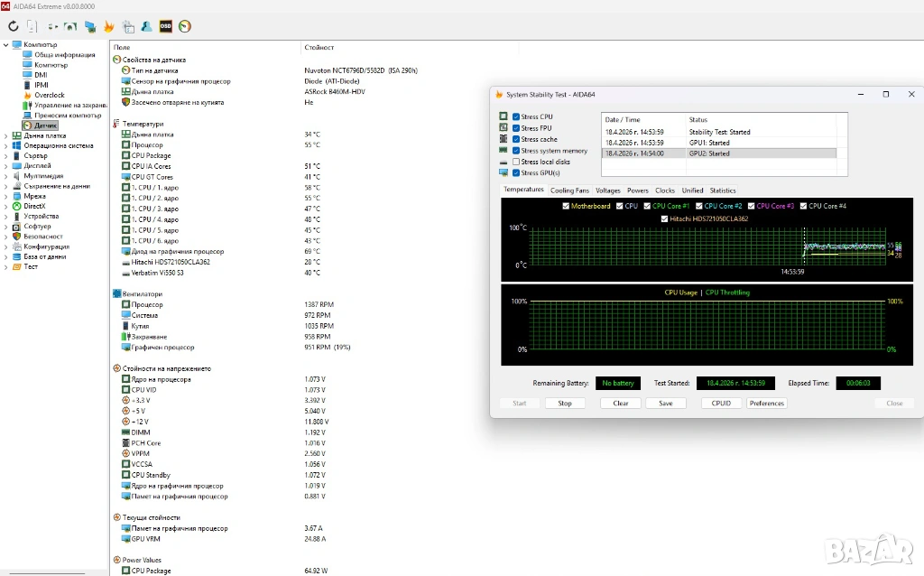Click the Refresh icon in the toolbar
The width and height of the screenshot is (924, 576).
point(14,27)
